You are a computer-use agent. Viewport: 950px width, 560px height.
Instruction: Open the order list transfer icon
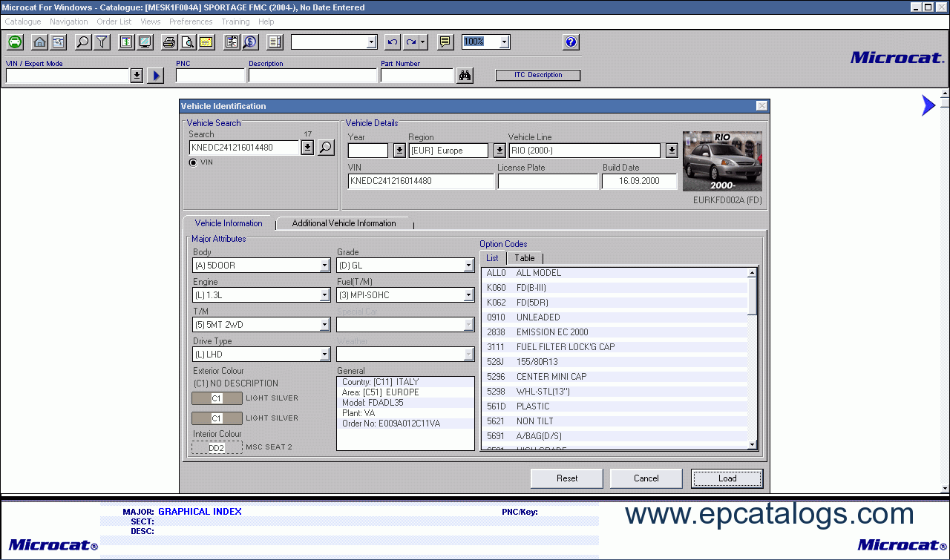pos(232,42)
